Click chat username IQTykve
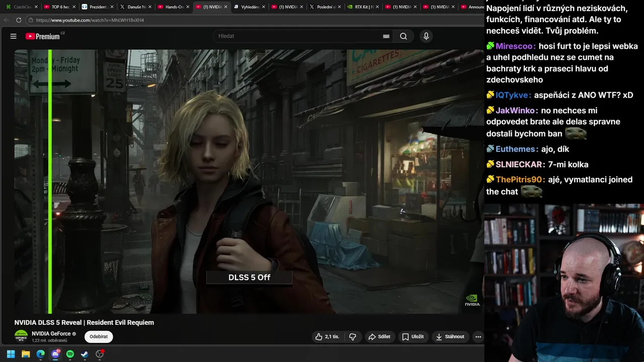This screenshot has height=362, width=644. (513, 95)
